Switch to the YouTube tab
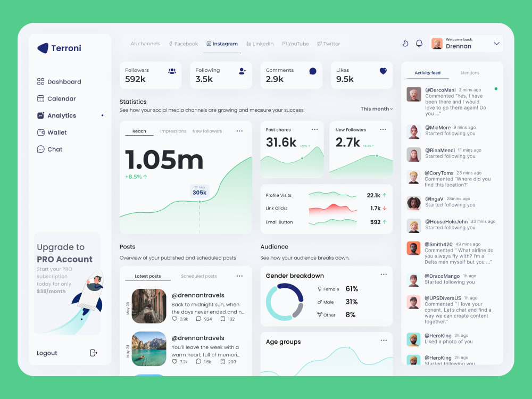This screenshot has height=399, width=532. [x=295, y=44]
